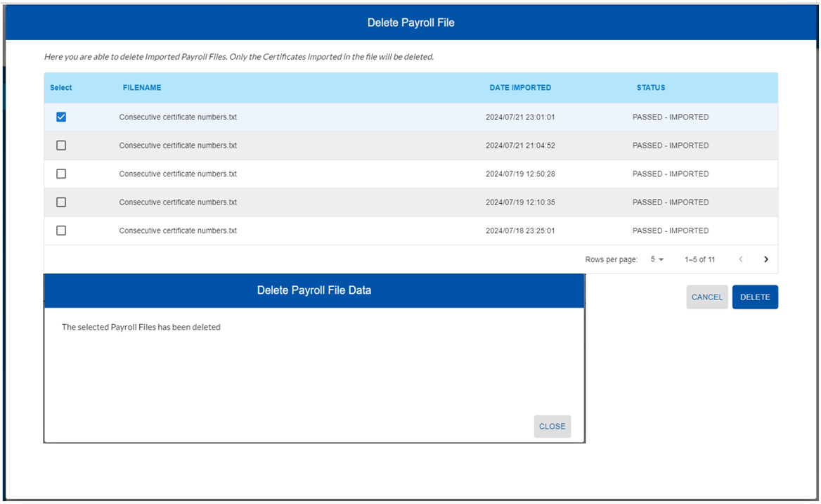Viewport: 821px width, 504px height.
Task: Select the file imported 2024/07/21 21:04:52
Action: coord(61,146)
